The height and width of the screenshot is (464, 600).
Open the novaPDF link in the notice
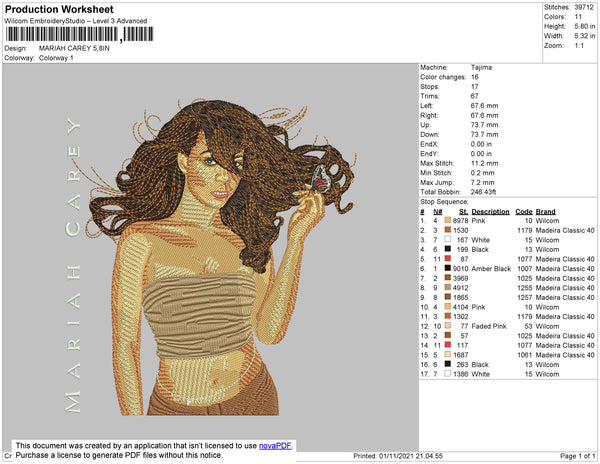click(275, 446)
